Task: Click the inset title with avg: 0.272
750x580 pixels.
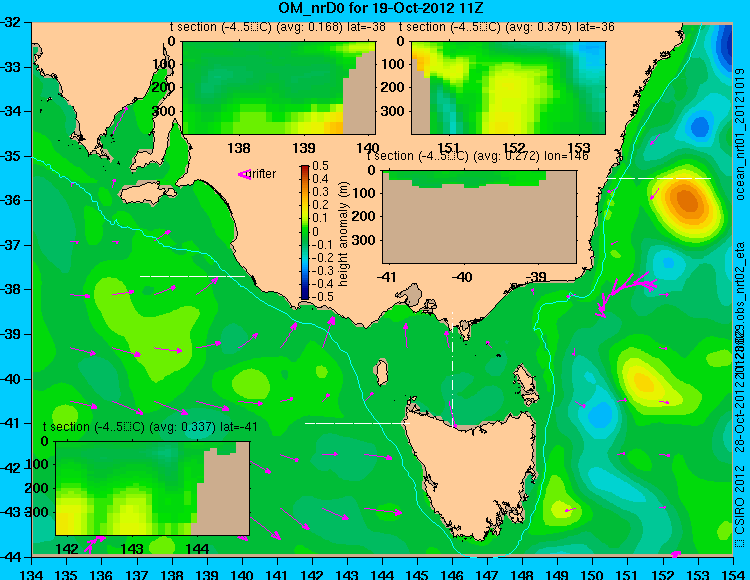Action: tap(477, 156)
